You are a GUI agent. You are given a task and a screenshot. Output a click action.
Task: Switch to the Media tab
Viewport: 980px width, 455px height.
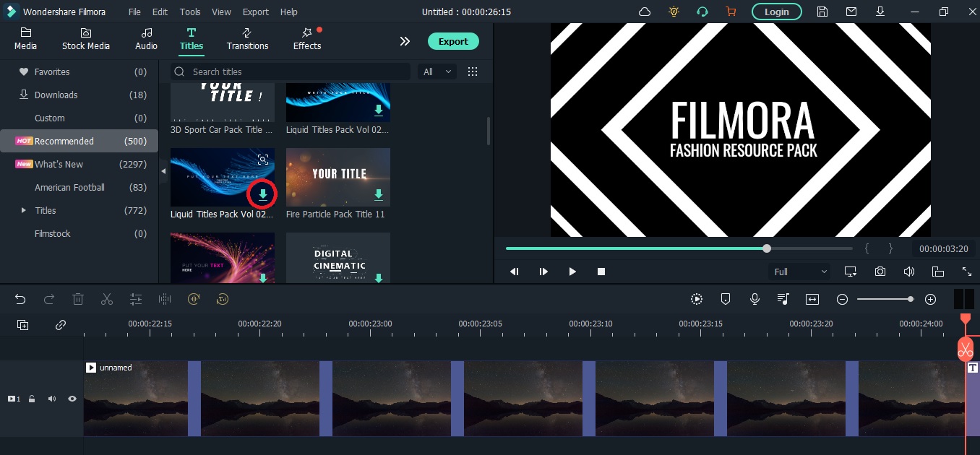coord(26,39)
